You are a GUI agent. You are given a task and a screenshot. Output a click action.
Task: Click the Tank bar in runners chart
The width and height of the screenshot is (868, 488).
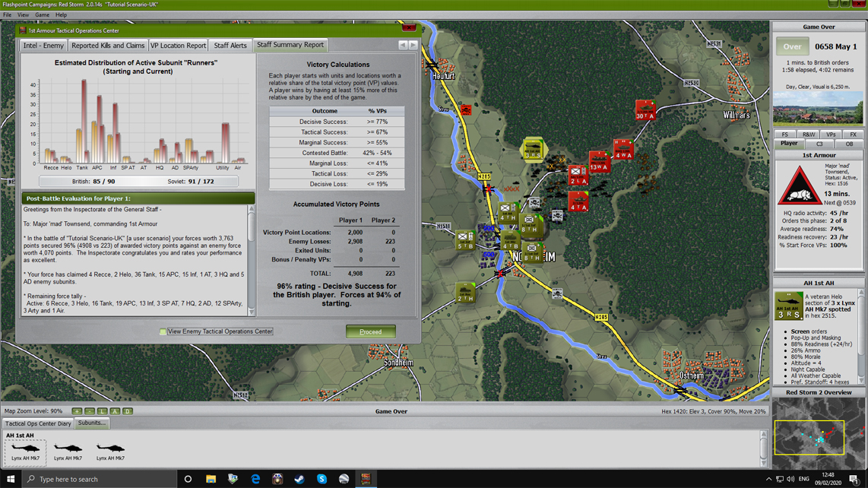pyautogui.click(x=82, y=122)
